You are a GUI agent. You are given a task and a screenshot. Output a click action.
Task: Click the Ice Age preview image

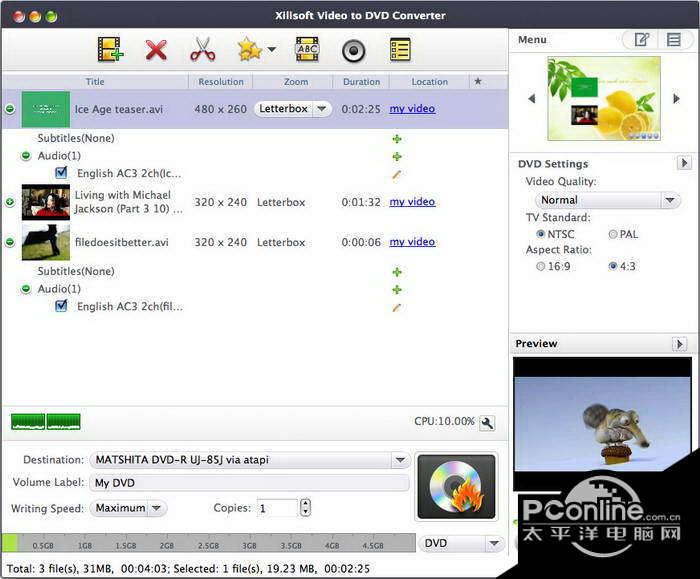603,424
